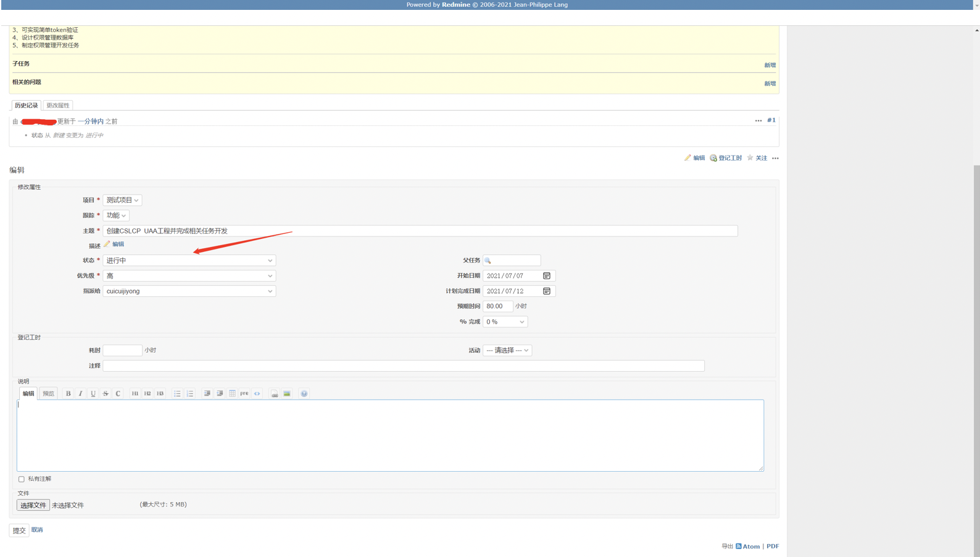980x557 pixels.
Task: Open the text formatting help icon
Action: [x=304, y=393]
